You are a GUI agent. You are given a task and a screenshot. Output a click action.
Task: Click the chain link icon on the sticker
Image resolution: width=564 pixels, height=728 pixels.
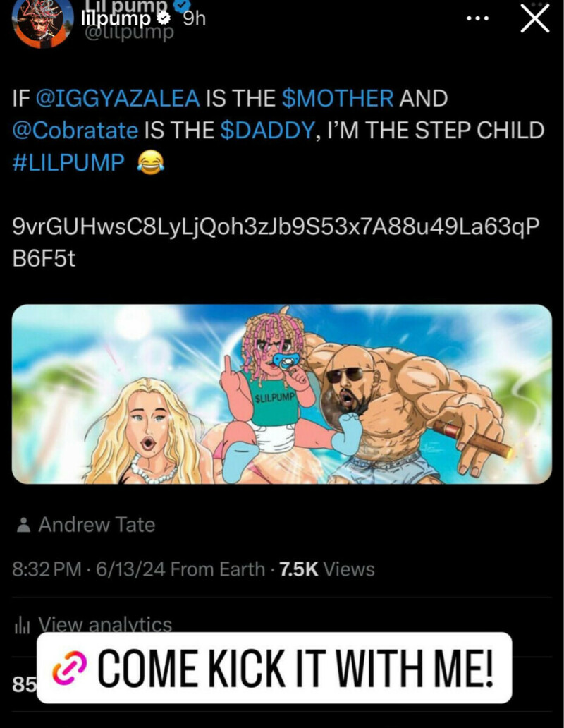tap(70, 668)
